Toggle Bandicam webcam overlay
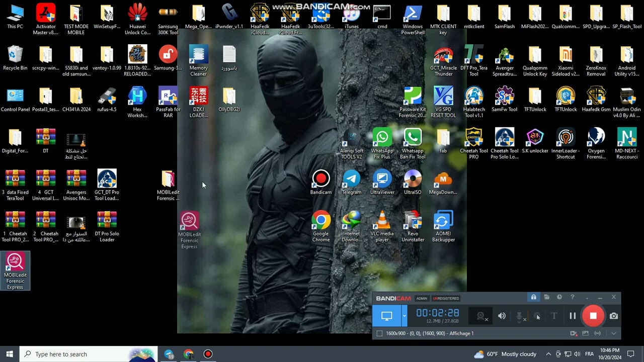This screenshot has height=362, width=644. [x=481, y=316]
